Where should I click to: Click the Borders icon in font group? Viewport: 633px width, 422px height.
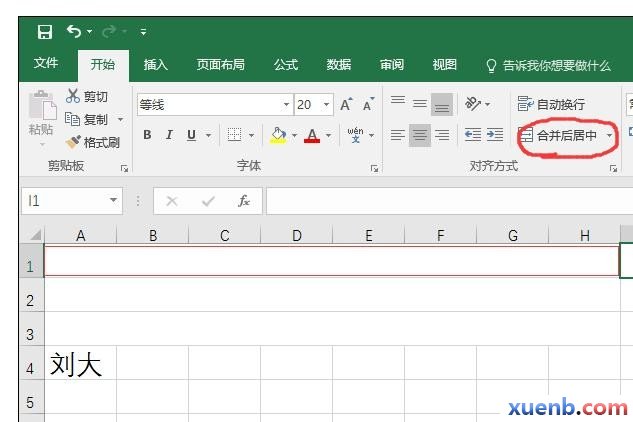(234, 135)
